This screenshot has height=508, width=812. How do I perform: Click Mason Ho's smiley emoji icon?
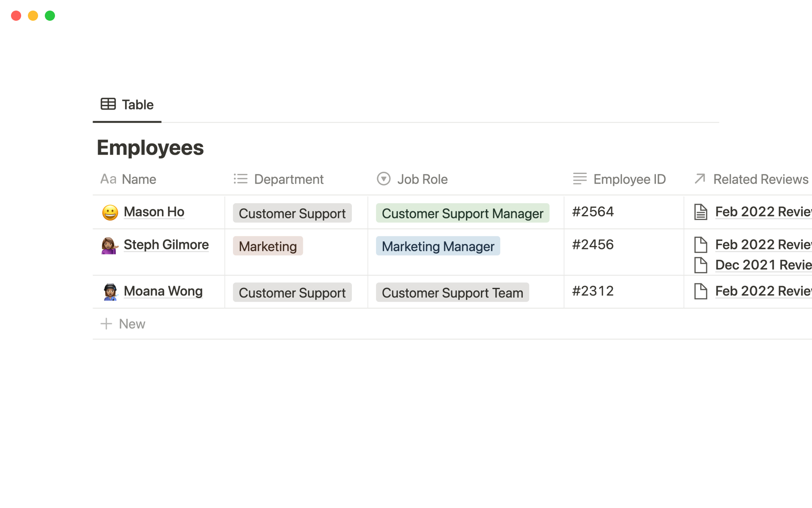pyautogui.click(x=110, y=212)
